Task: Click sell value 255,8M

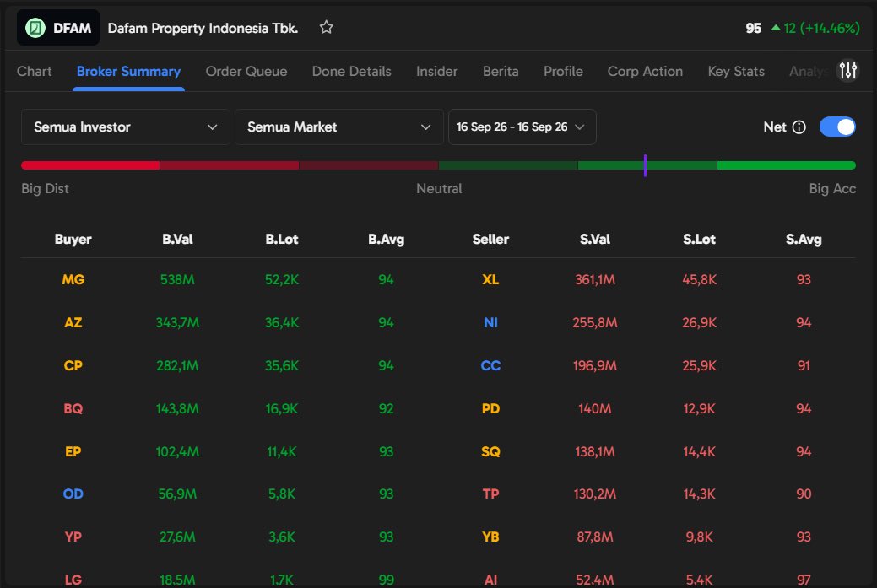Action: 595,322
